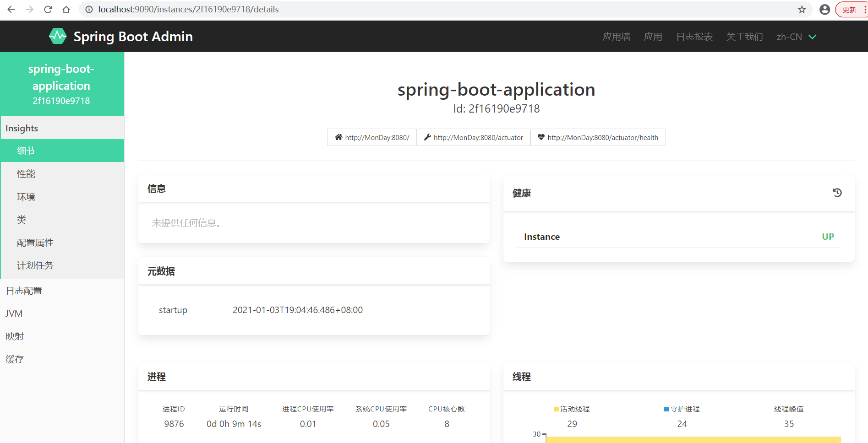Click the wrench icon on the actuator link

(427, 137)
